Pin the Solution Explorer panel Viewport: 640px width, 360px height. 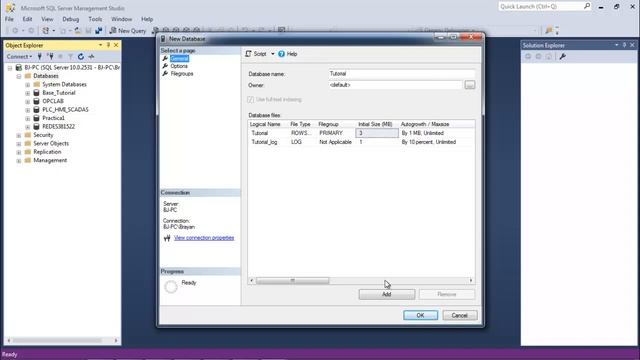pos(624,45)
